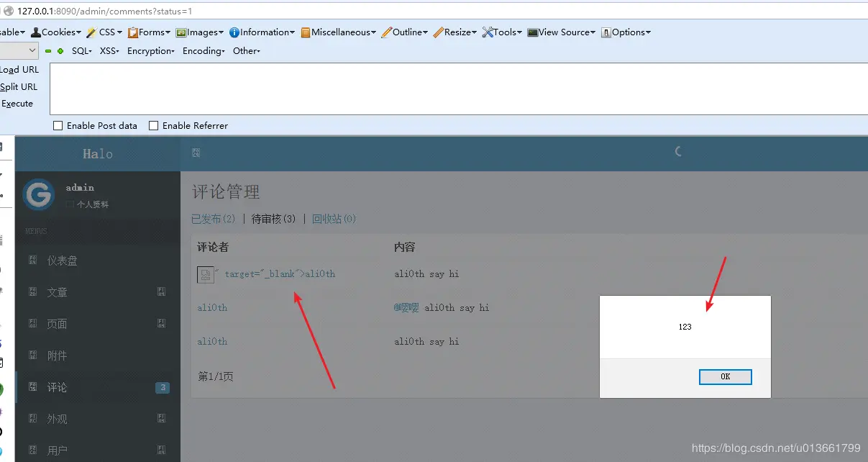868x462 pixels.
Task: Click the 第1/1页 pagination text
Action: 216,376
